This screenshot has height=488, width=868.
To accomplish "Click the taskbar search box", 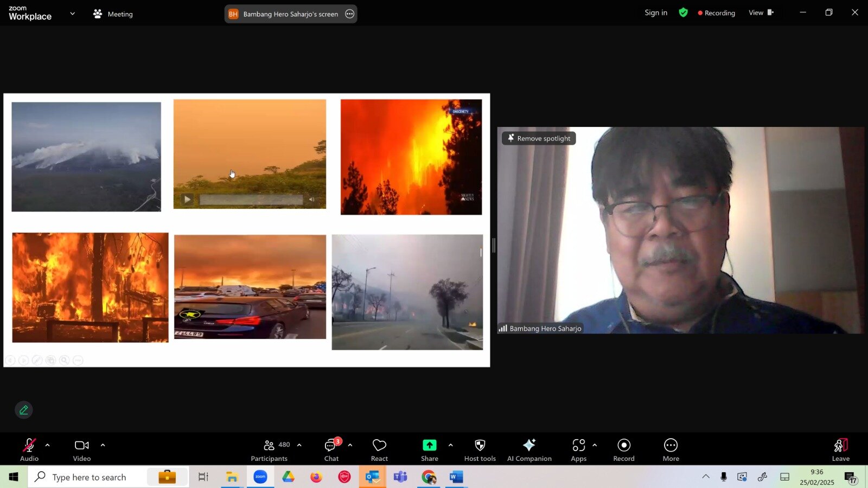I will coord(108,477).
